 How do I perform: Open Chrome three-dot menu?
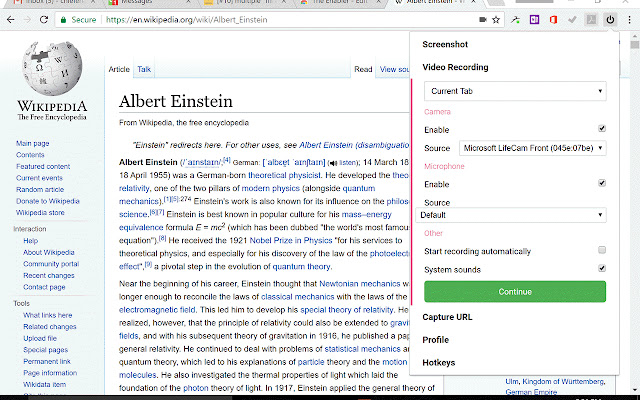click(x=630, y=20)
